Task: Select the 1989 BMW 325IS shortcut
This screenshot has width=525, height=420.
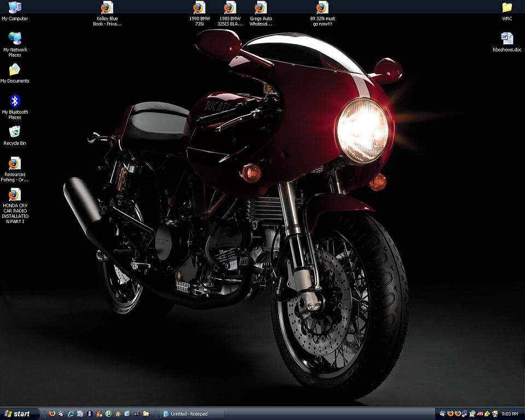Action: click(230, 8)
